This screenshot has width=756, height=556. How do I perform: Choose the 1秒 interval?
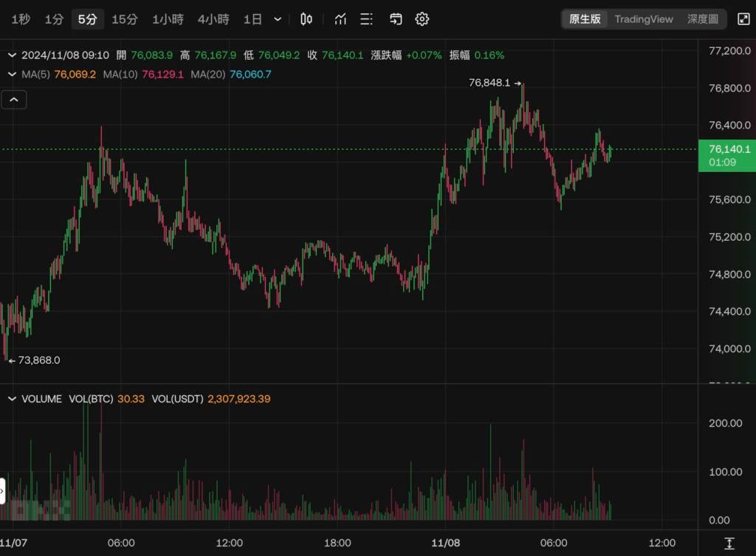(21, 19)
